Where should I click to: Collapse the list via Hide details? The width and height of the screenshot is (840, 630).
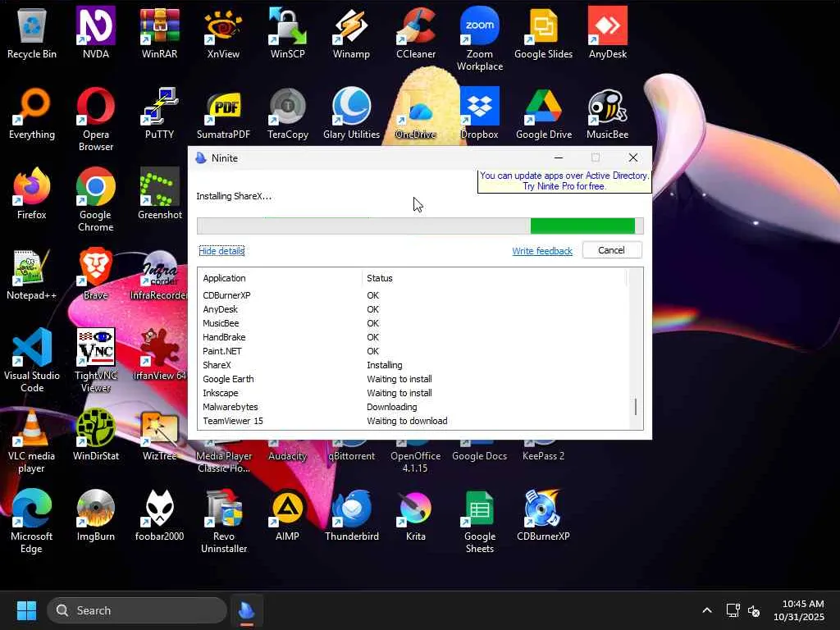pyautogui.click(x=221, y=251)
